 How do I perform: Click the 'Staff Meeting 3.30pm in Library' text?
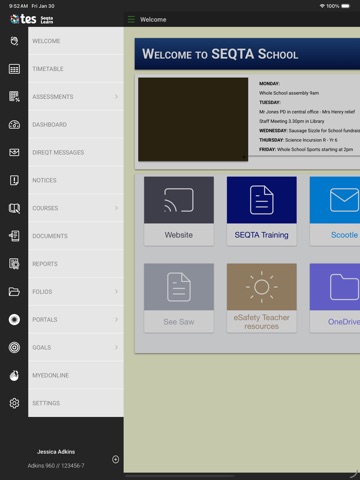pos(292,121)
